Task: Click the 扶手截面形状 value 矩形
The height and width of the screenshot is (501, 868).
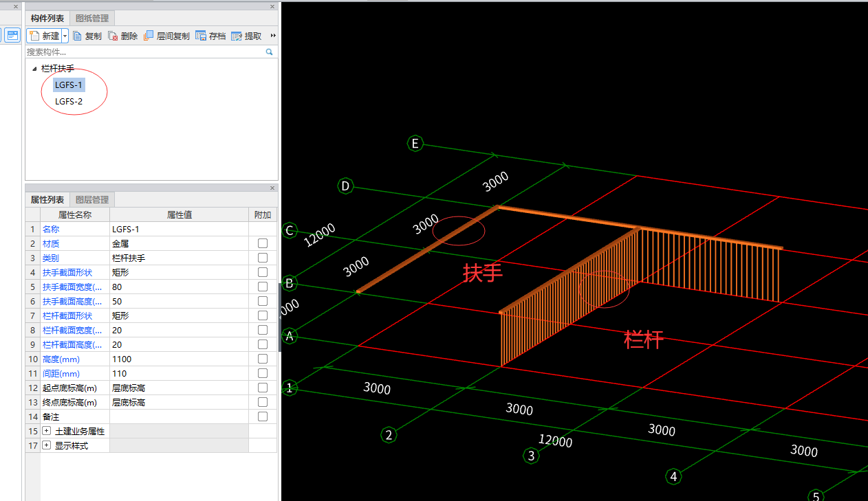Action: coord(179,272)
